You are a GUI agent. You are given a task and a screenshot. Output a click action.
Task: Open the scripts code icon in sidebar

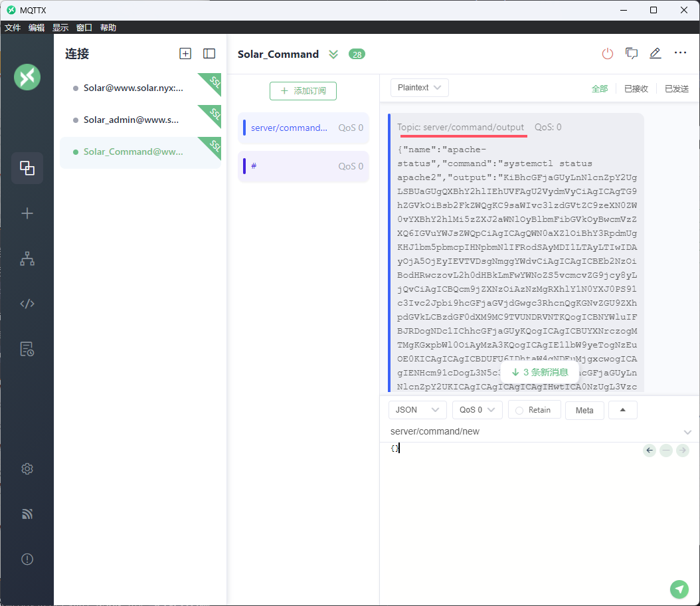pyautogui.click(x=27, y=304)
